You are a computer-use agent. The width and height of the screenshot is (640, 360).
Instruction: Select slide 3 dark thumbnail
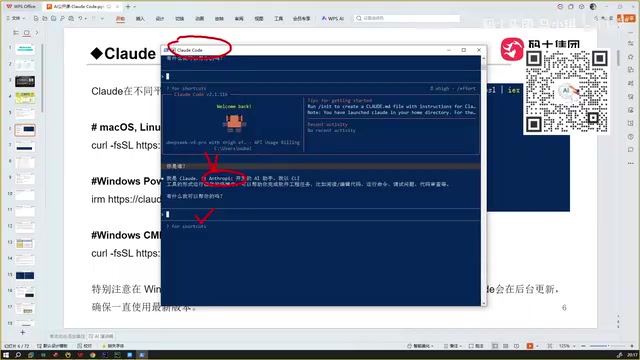(25, 82)
